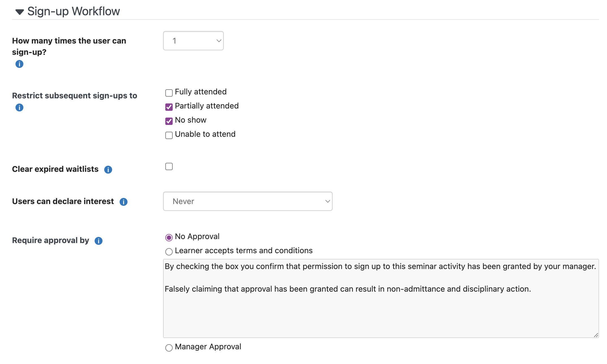Image resolution: width=607 pixels, height=364 pixels.
Task: Open the declare interest Never dropdown
Action: [x=248, y=201]
